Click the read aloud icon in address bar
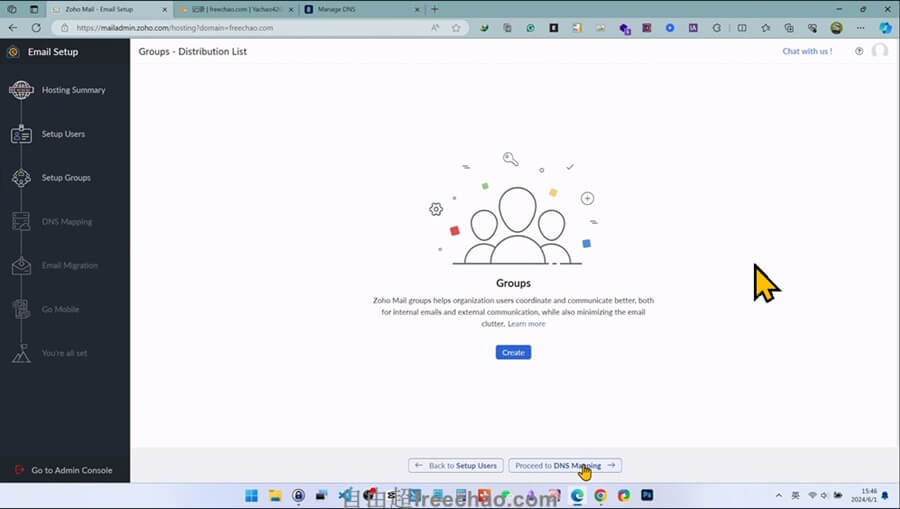The image size is (900, 509). [x=435, y=28]
